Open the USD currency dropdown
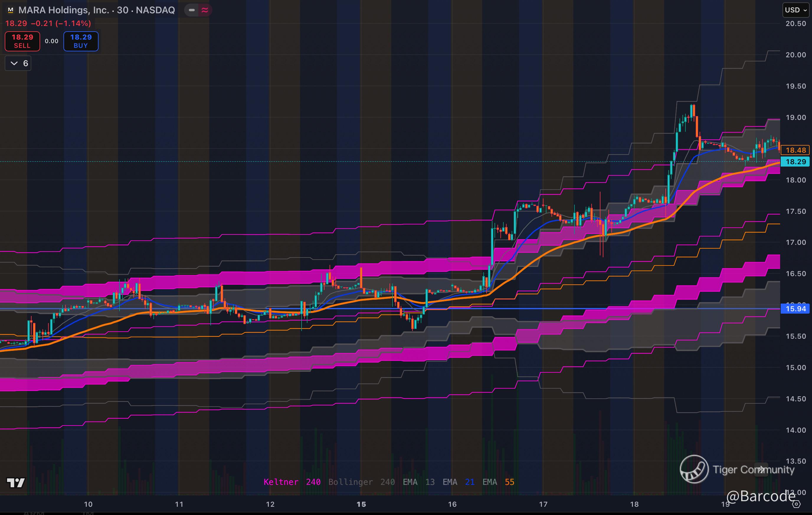This screenshot has height=515, width=812. pyautogui.click(x=795, y=10)
